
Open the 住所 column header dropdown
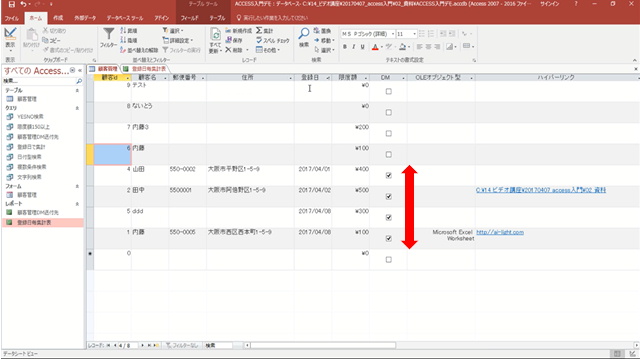(291, 78)
